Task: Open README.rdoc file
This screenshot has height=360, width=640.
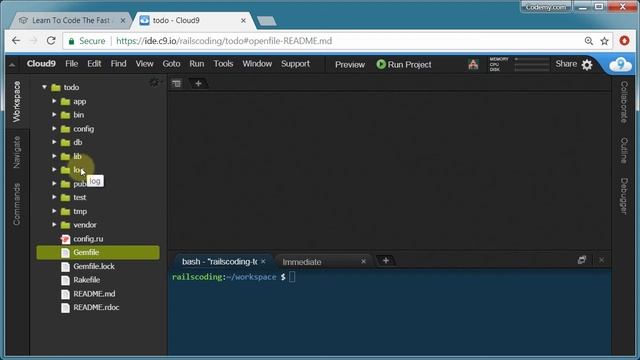Action: pyautogui.click(x=96, y=307)
